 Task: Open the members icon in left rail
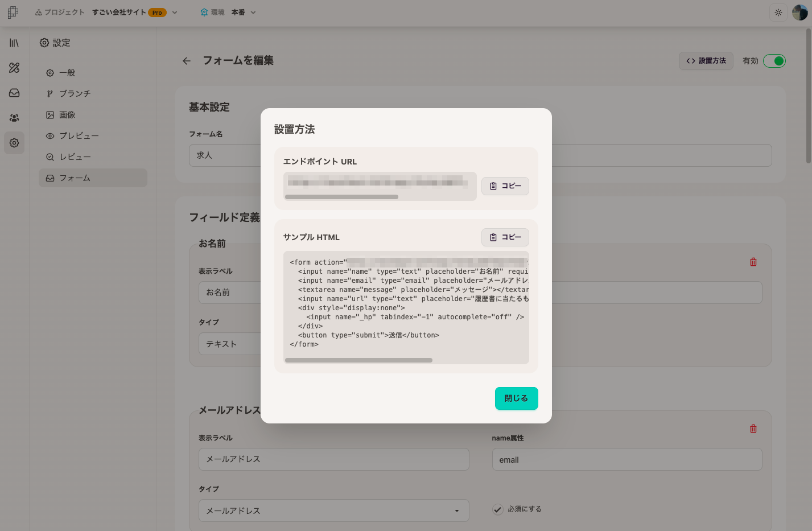tap(14, 118)
